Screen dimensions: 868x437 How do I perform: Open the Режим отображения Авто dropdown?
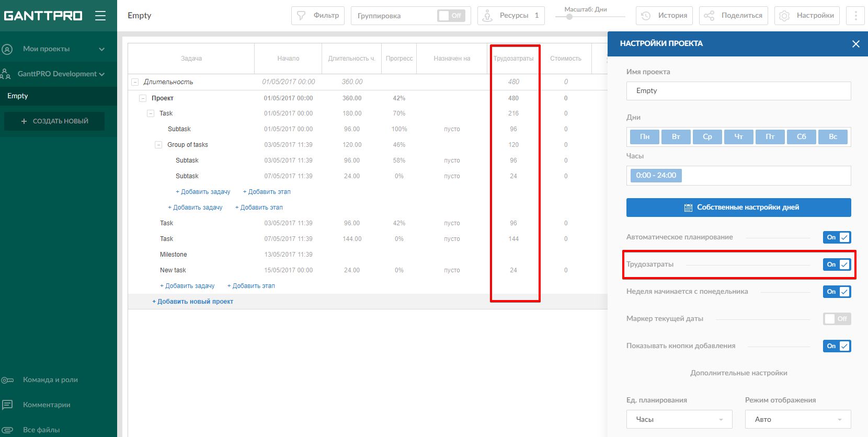(798, 419)
